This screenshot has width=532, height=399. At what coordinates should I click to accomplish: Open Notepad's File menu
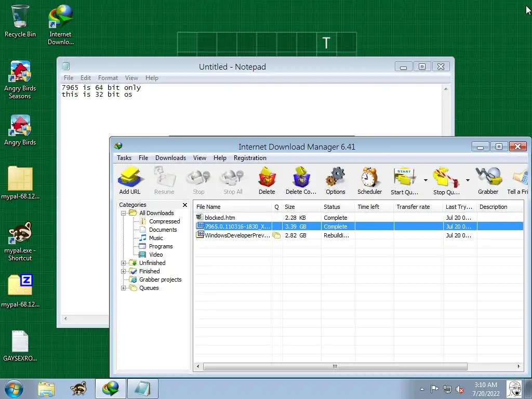coord(69,78)
